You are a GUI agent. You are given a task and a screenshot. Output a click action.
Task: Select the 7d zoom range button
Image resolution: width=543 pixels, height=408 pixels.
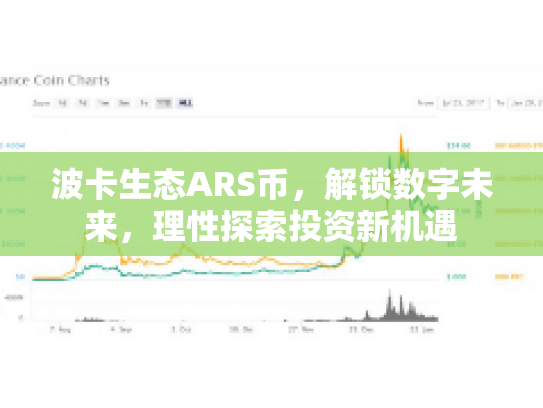coord(82,103)
